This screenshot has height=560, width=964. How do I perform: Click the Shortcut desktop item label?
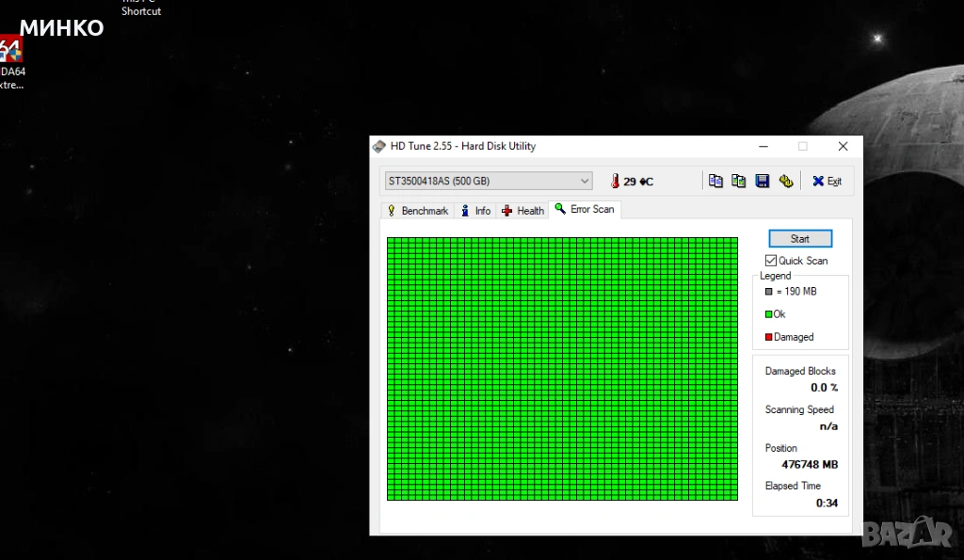(x=141, y=11)
